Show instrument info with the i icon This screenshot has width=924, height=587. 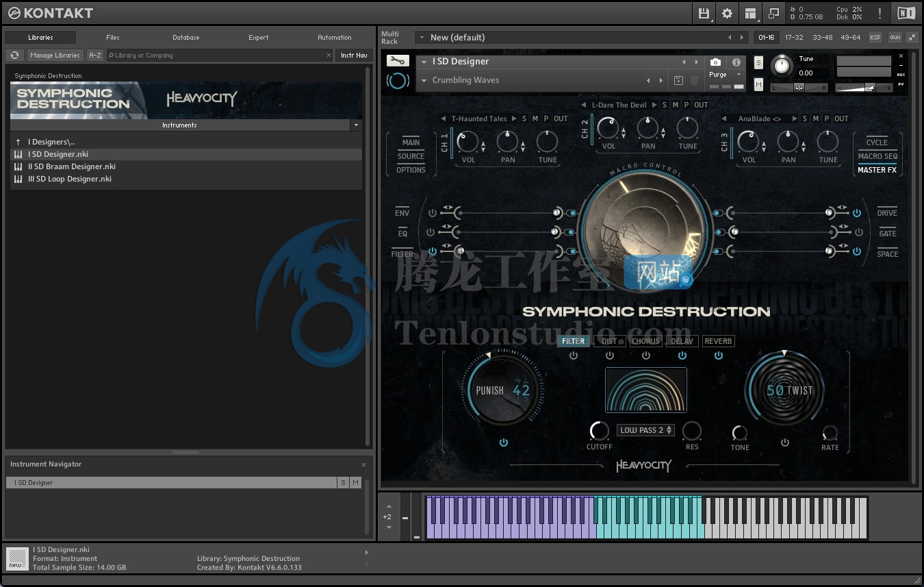(736, 62)
